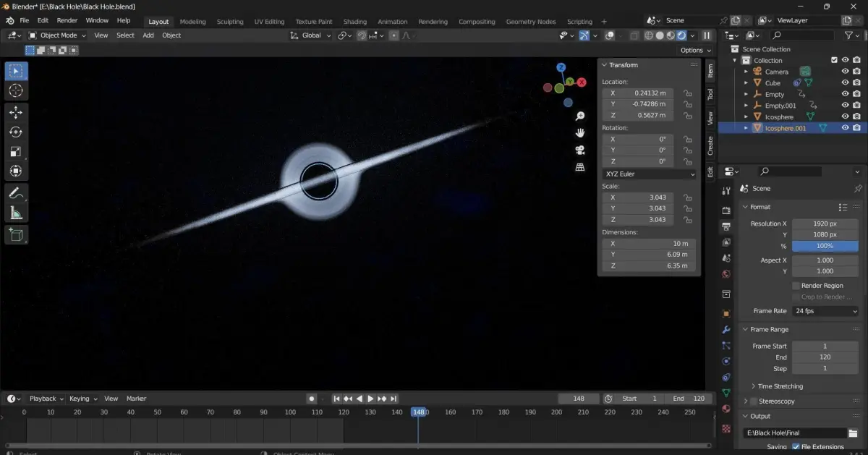This screenshot has width=868, height=455.
Task: Switch perspective/orthographic grid icon
Action: 580,167
